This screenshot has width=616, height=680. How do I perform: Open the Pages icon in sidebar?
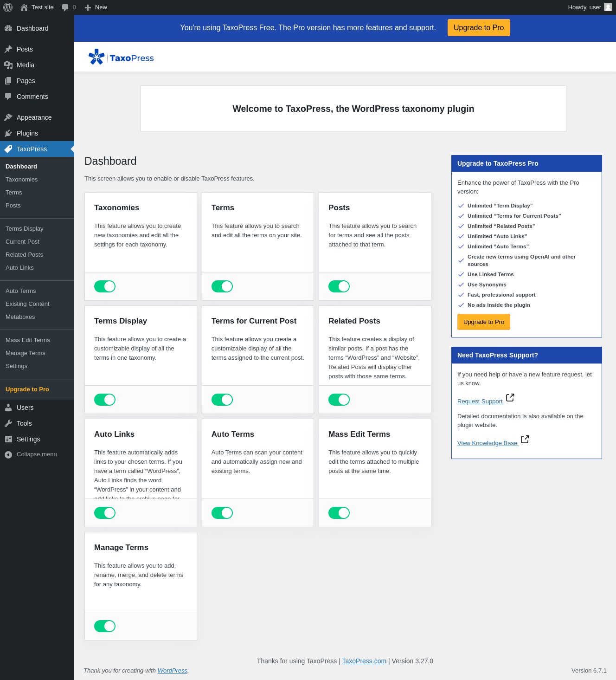(8, 81)
